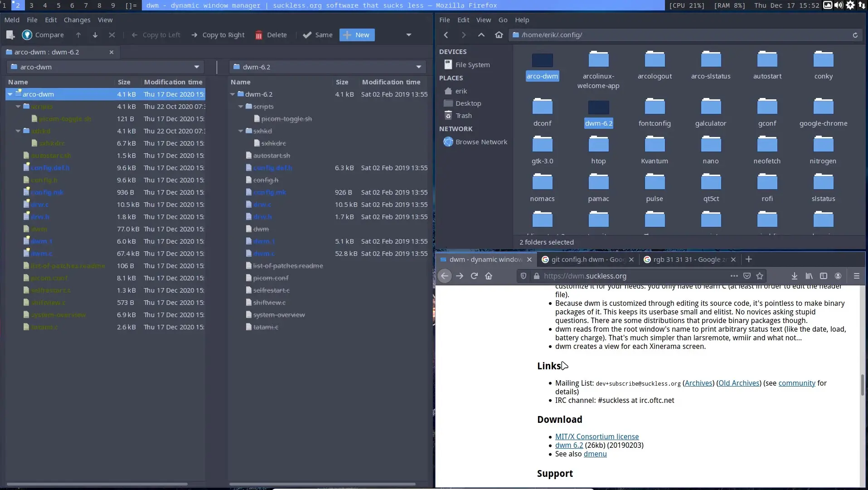The width and height of the screenshot is (868, 490).
Task: Switch to git config.h dwm Google tab
Action: pos(588,260)
